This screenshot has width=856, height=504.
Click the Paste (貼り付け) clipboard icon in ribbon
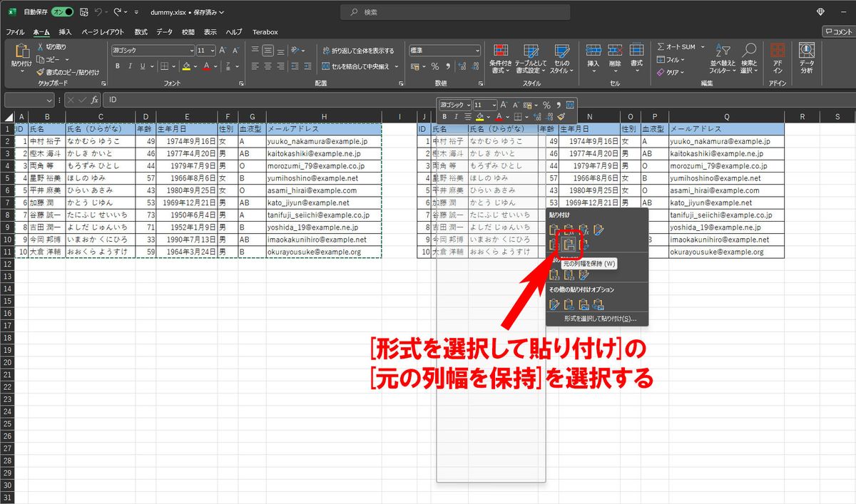tap(21, 51)
